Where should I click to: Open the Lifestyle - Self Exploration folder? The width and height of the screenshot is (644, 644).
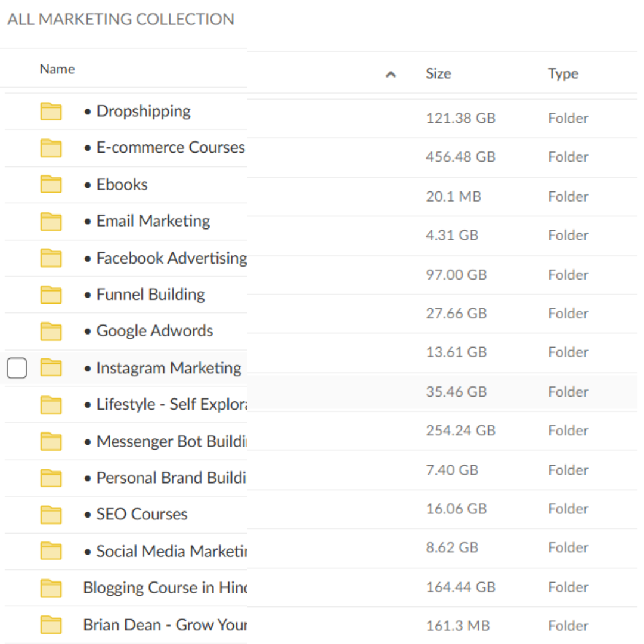point(161,404)
